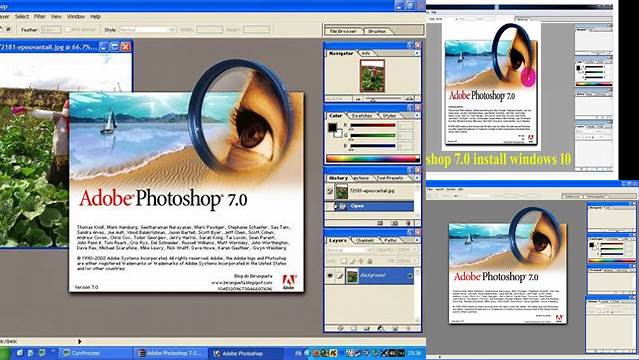Click the adjustment layer icon at Layers palette bottom

coord(381,328)
